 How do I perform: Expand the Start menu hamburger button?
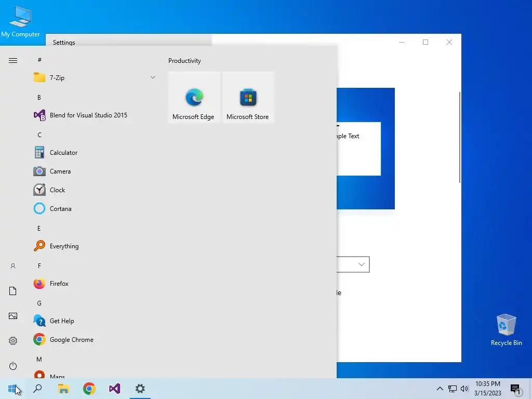pos(13,61)
